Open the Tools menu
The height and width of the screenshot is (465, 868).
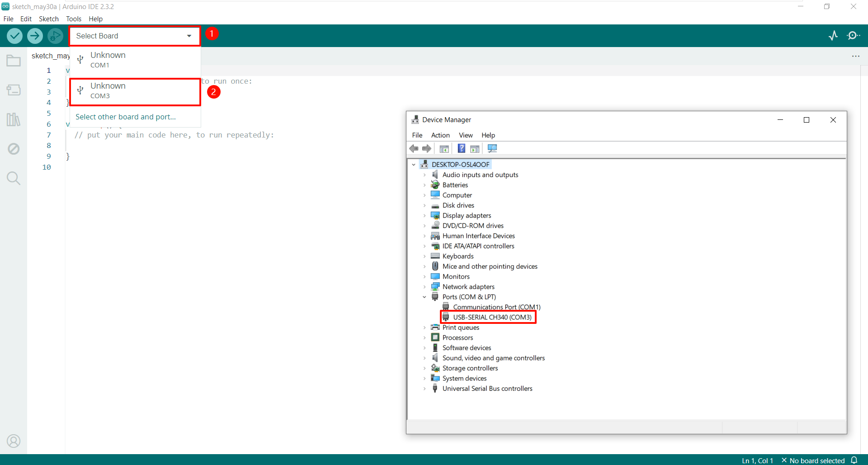pos(74,19)
